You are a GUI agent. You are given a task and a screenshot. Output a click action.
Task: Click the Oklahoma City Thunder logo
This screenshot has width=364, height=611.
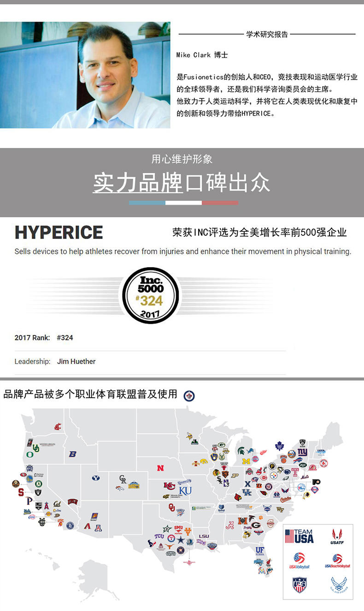pos(180,512)
